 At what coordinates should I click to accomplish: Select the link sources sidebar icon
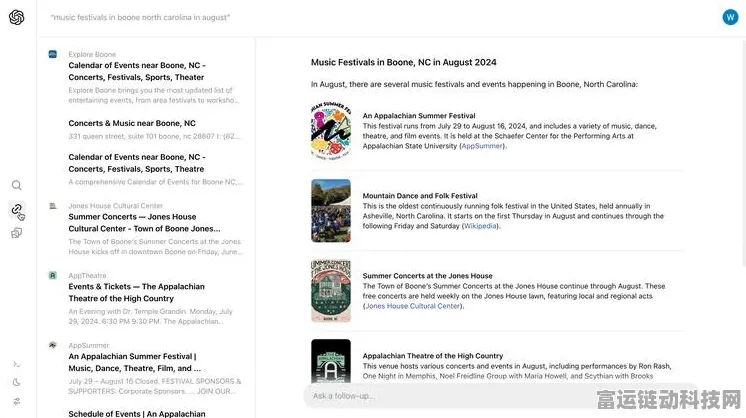click(17, 209)
